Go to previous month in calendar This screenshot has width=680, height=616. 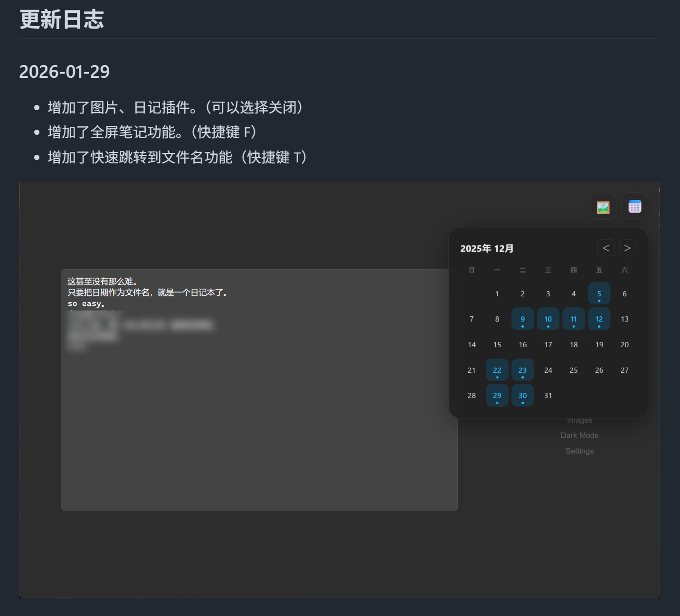click(605, 248)
